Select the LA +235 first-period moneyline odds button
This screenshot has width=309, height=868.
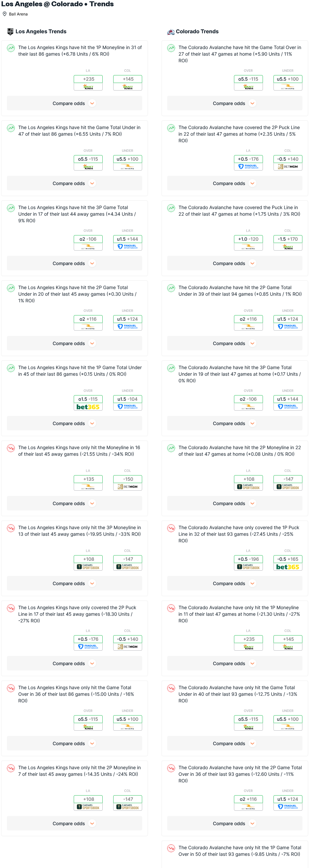(88, 83)
